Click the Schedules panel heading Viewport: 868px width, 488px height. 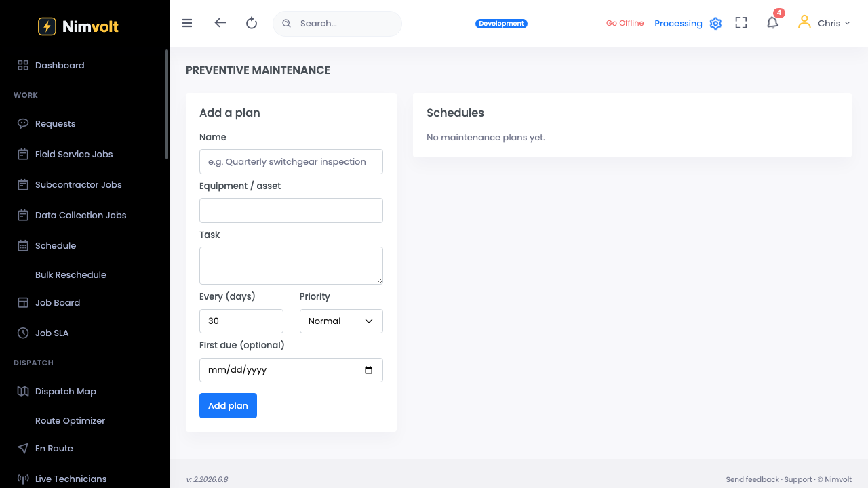click(455, 113)
